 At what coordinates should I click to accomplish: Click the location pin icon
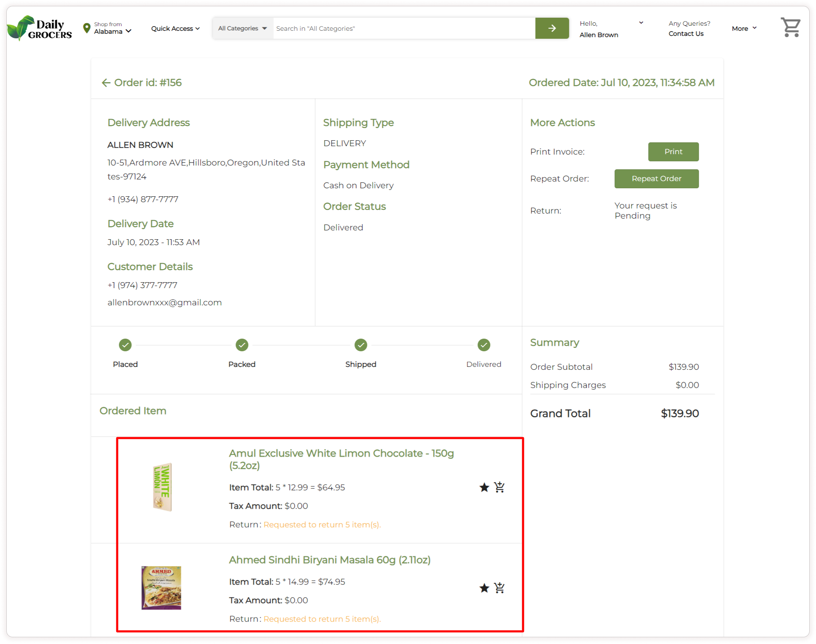point(87,28)
